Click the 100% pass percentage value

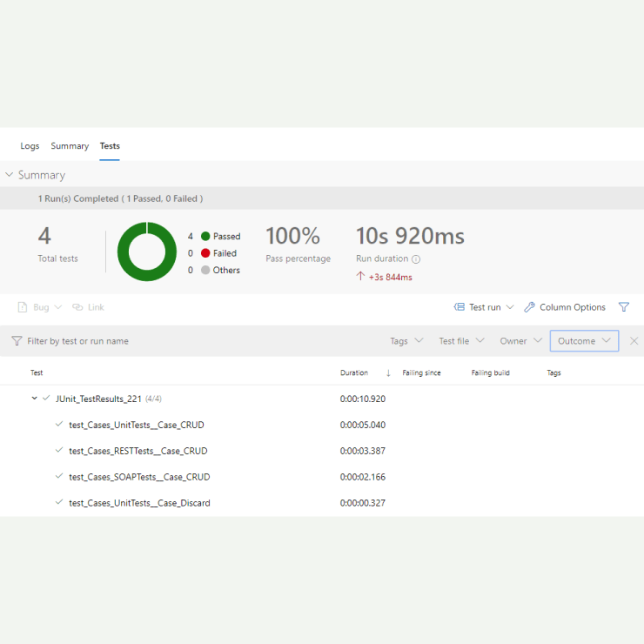point(292,236)
